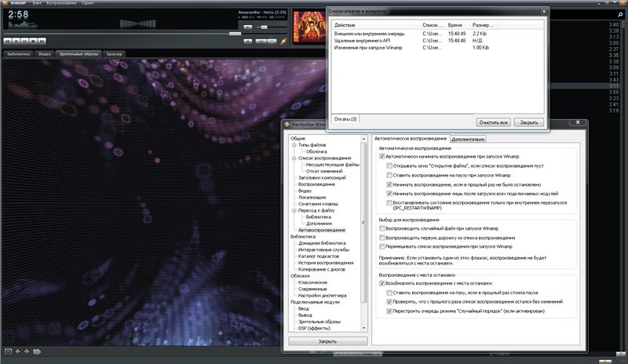The image size is (628, 364).
Task: Click the Helix album art thumbnail
Action: point(307,28)
